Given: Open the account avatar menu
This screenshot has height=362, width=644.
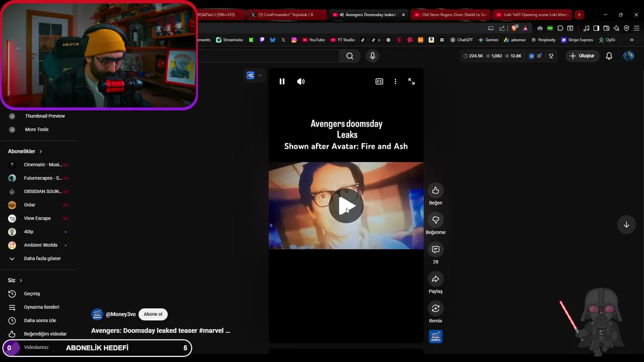Looking at the screenshot, I should click(628, 56).
